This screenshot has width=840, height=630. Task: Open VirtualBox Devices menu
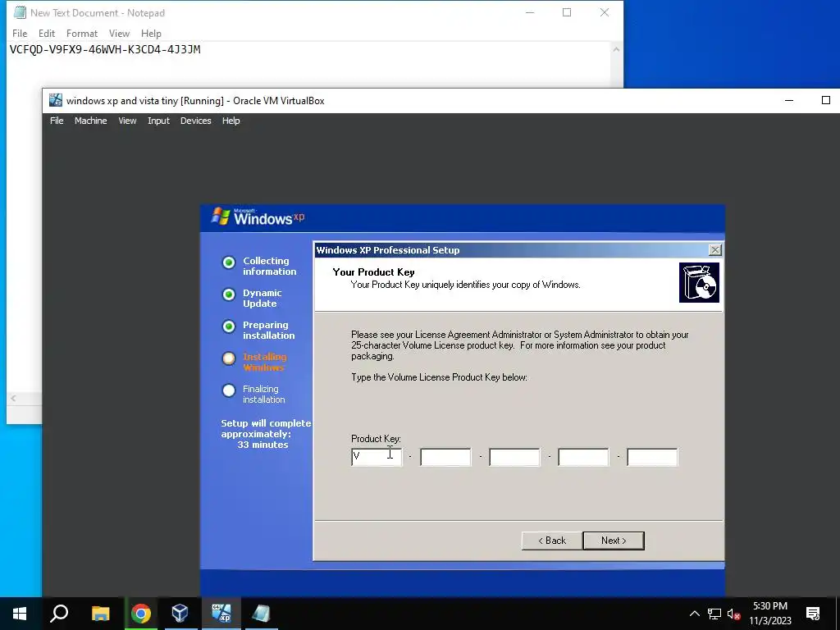(x=195, y=121)
